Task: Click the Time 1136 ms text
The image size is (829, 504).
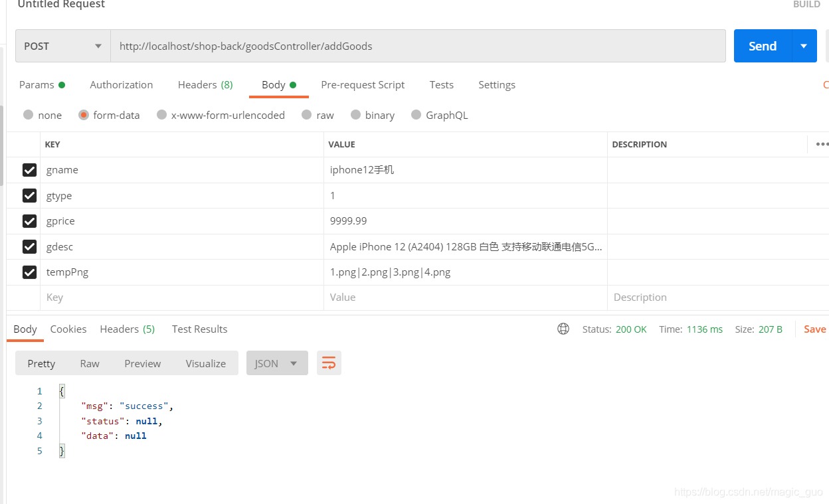Action: point(691,329)
